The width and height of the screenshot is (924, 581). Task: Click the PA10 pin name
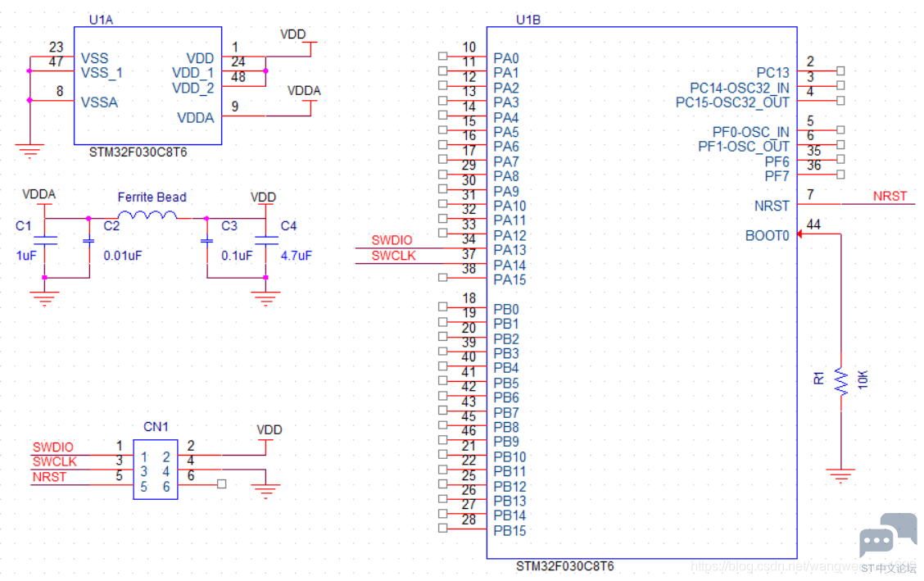click(510, 207)
